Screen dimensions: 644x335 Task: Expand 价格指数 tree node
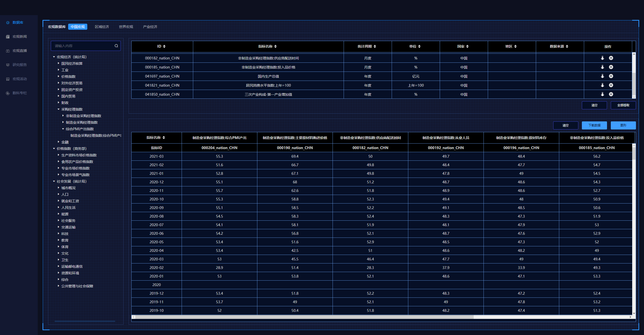[x=58, y=77]
